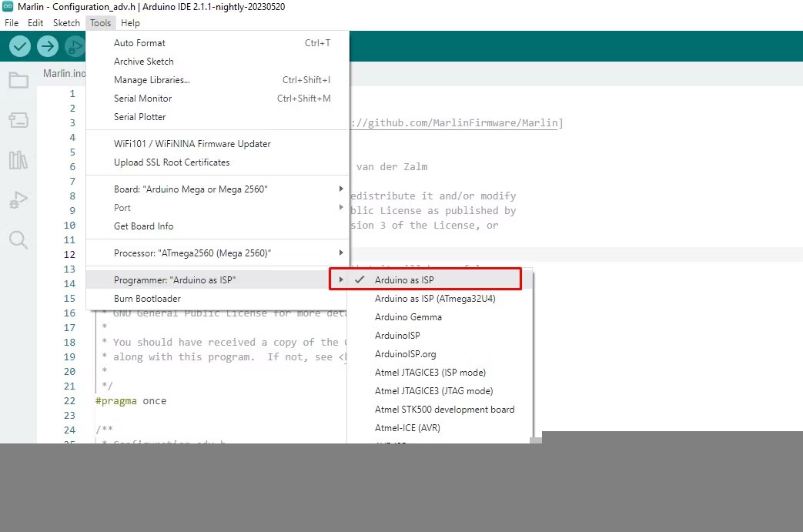This screenshot has height=532, width=803.
Task: Click the Upload arrow button
Action: pos(48,47)
